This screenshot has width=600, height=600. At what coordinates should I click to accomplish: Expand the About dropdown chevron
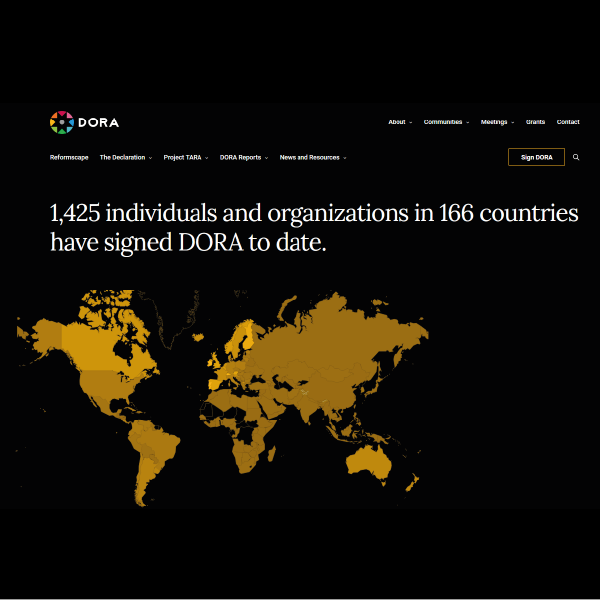[x=411, y=122]
